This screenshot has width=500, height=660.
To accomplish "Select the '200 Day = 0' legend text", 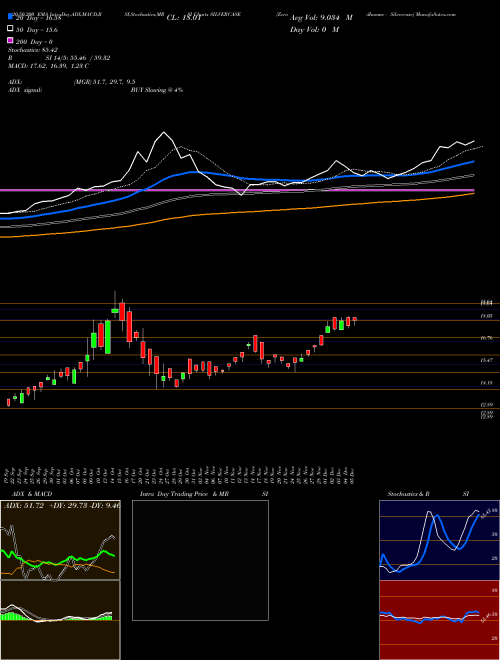I will point(35,42).
